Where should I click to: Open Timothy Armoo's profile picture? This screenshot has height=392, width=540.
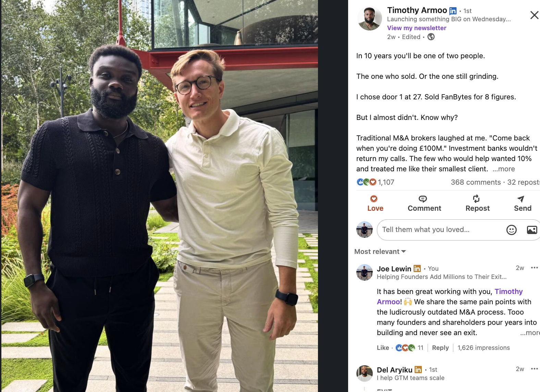pyautogui.click(x=370, y=18)
